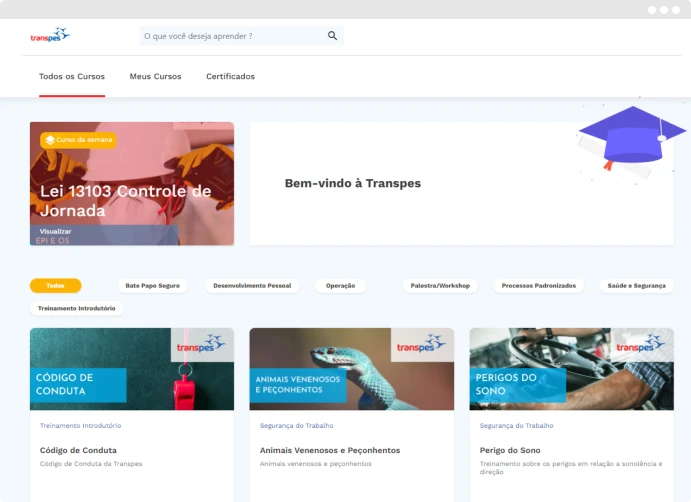Filter by Palestra/Workshop
The image size is (691, 502).
(440, 286)
